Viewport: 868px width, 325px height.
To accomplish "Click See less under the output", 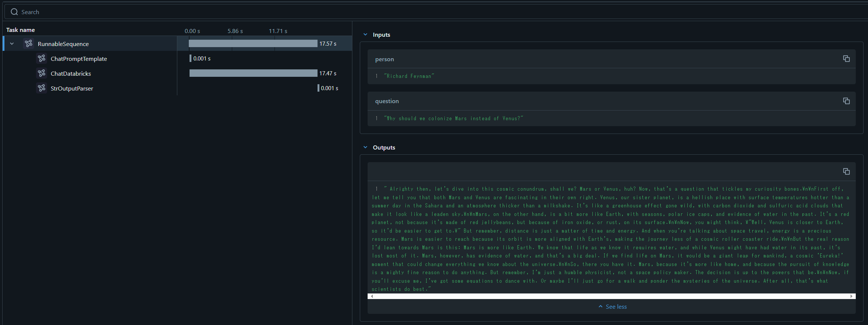I will 612,306.
